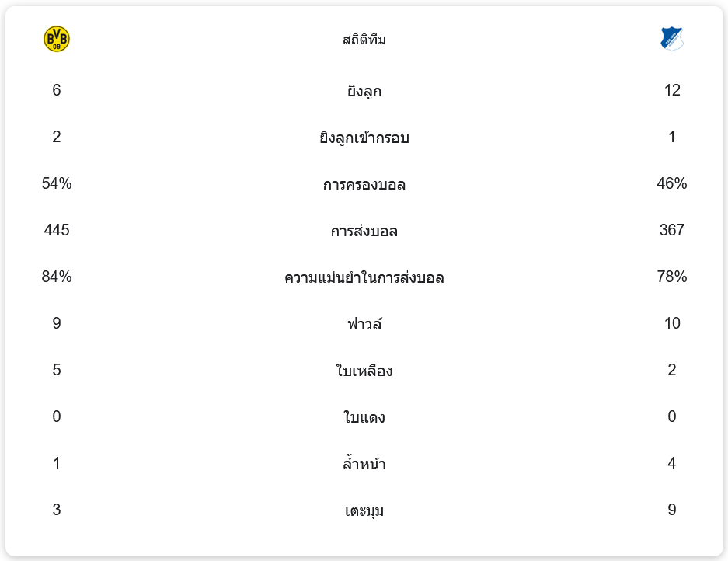Select the ใบเหลือง yellow cards label
728x561 pixels.
coord(364,371)
